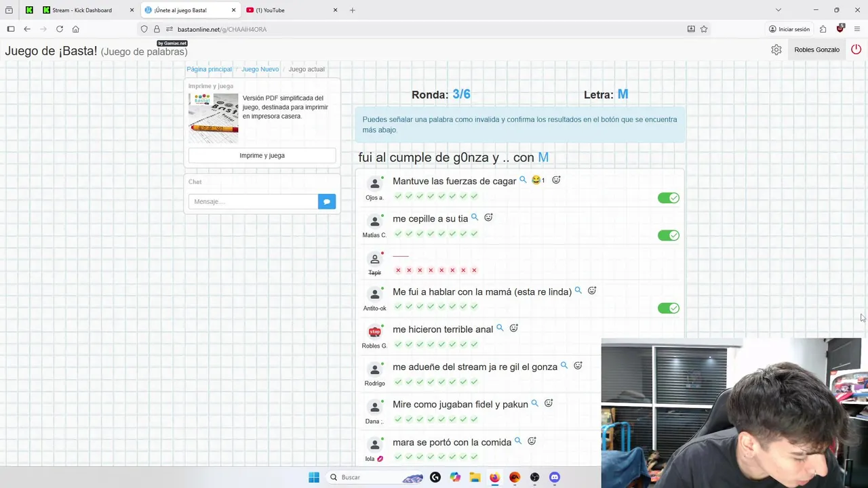
Task: Click the 'Imprime y juega' button
Action: click(x=262, y=156)
